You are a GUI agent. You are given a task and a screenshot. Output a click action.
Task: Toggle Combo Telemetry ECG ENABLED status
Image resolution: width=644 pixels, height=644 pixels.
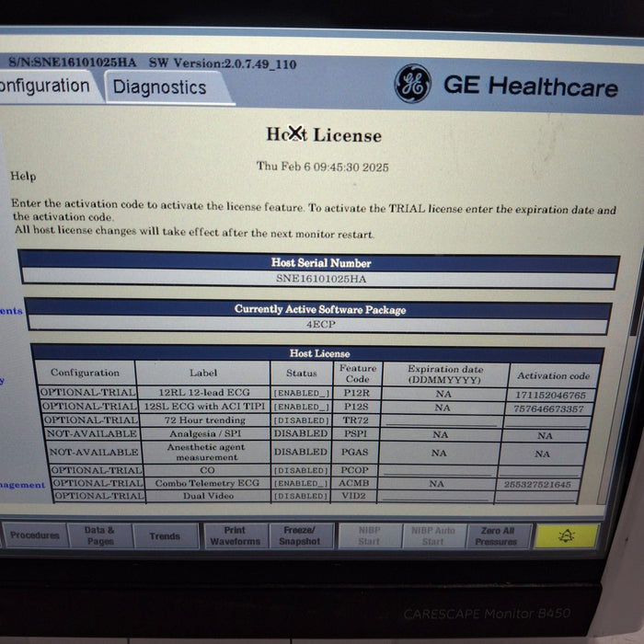(302, 483)
